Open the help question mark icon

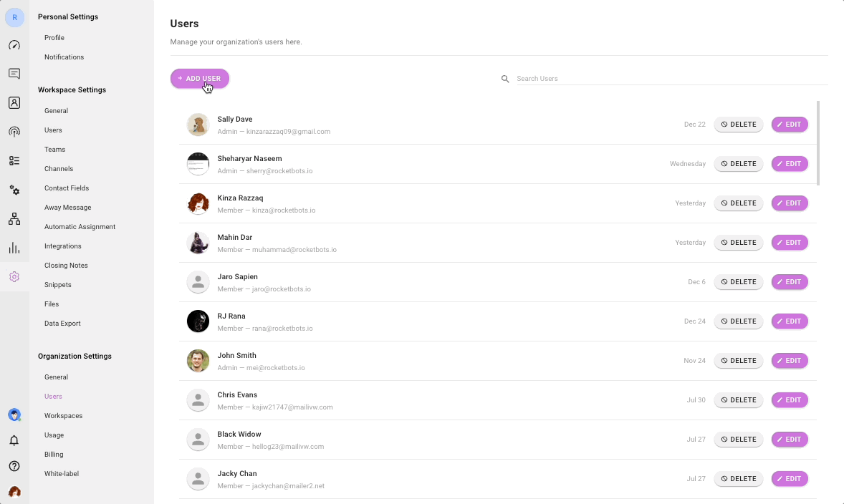tap(14, 466)
